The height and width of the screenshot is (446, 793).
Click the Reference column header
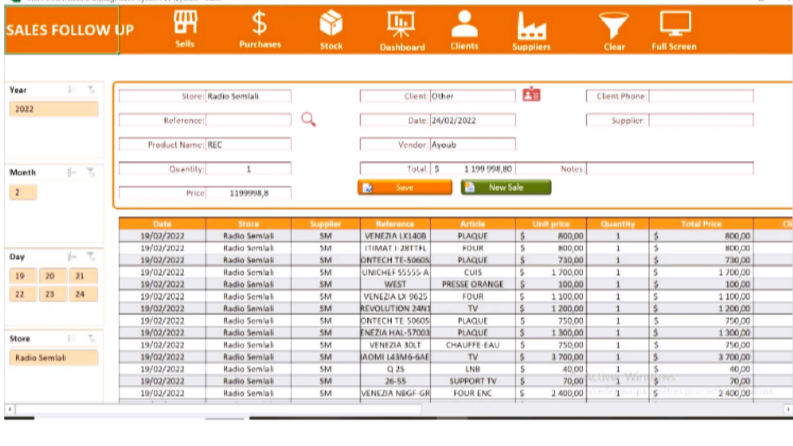tap(395, 224)
